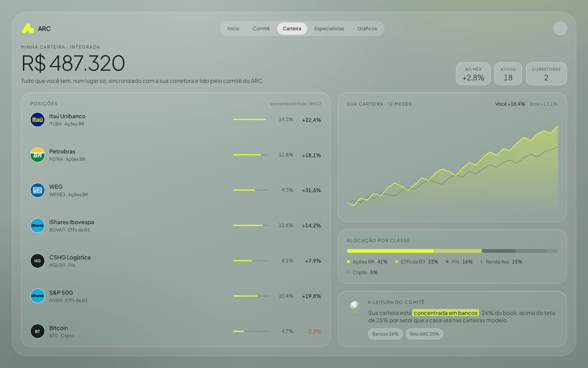Viewport: 588px width, 368px height.
Task: Click the Itaú Unibanco position name
Action: pyautogui.click(x=67, y=116)
